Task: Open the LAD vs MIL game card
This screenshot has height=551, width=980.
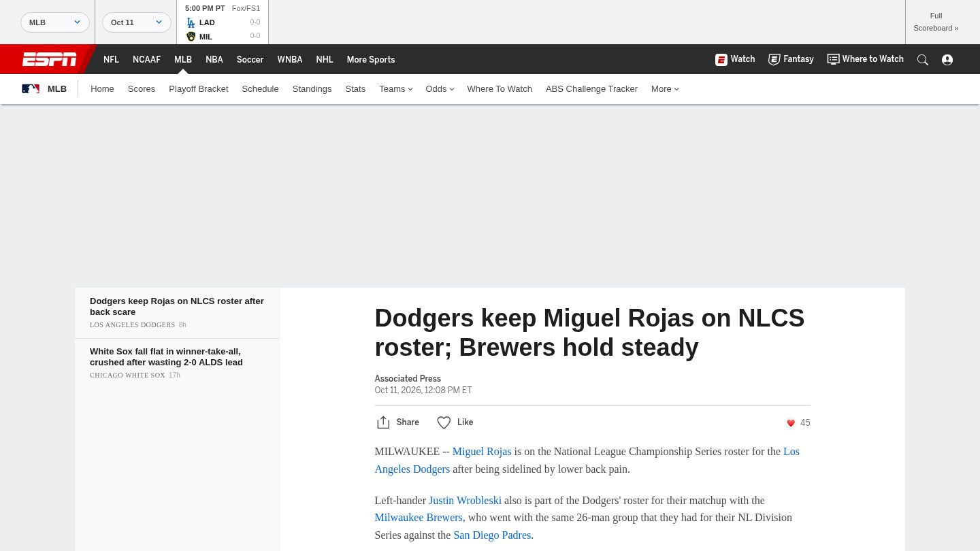Action: pyautogui.click(x=223, y=22)
